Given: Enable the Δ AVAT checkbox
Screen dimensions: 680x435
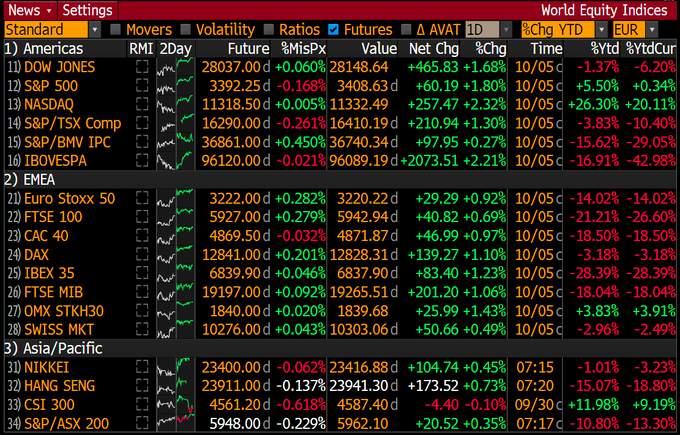Looking at the screenshot, I should coord(406,29).
